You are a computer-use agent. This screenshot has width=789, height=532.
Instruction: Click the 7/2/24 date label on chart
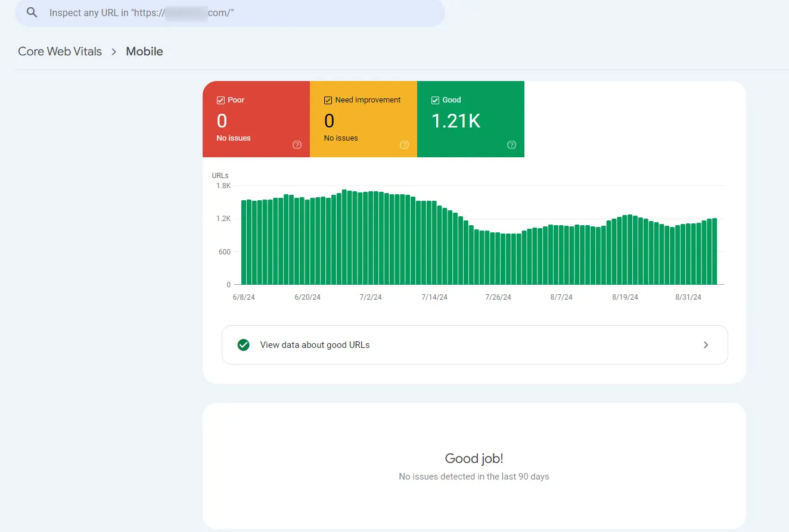tap(371, 297)
